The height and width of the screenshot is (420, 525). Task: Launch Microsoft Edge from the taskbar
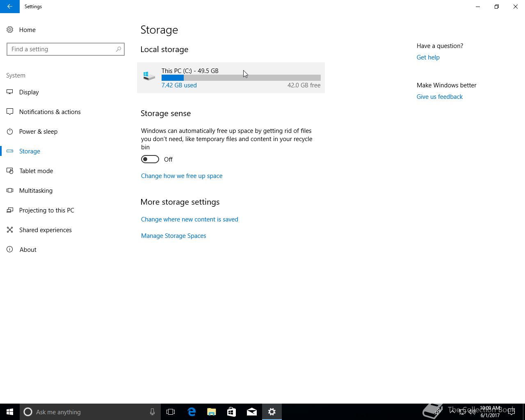191,412
